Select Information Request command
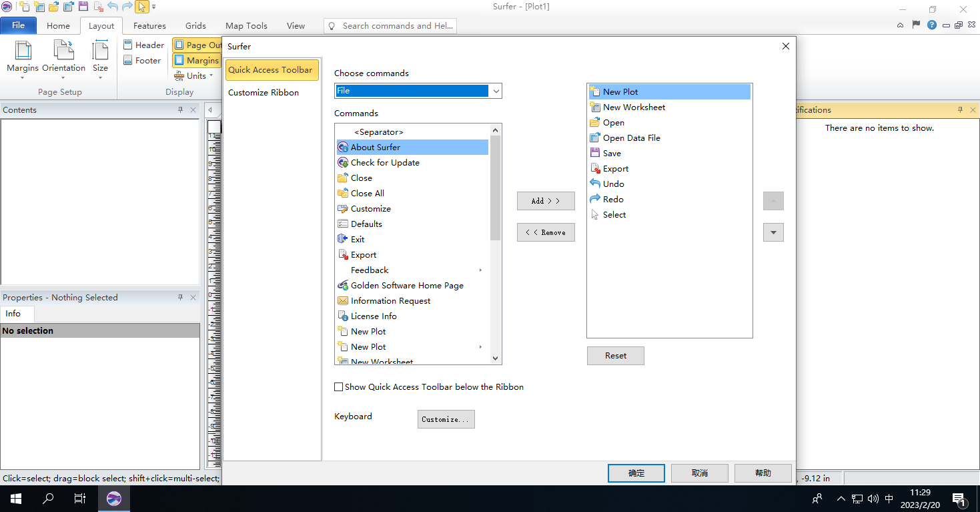The width and height of the screenshot is (980, 512). pos(412,300)
